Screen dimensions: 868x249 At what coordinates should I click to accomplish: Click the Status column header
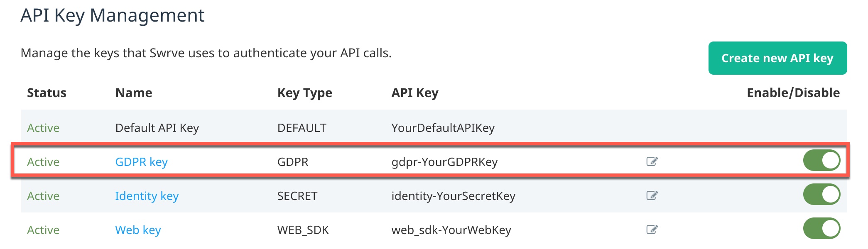pos(47,93)
